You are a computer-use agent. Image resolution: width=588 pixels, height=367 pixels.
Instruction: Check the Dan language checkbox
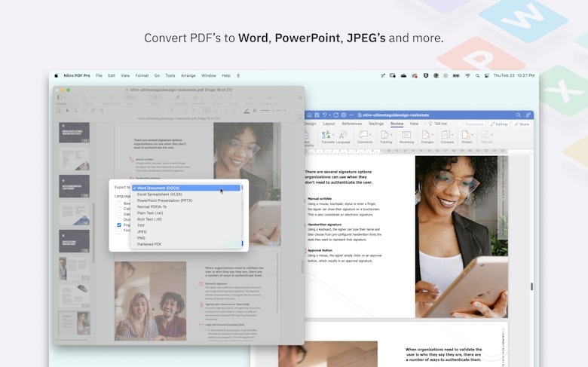click(119, 214)
